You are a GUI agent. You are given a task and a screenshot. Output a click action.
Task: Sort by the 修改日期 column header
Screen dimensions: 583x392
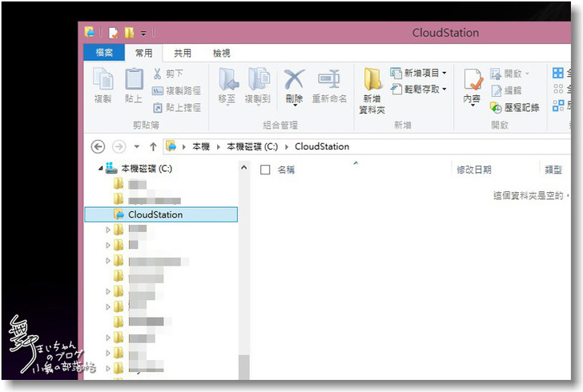pos(473,170)
